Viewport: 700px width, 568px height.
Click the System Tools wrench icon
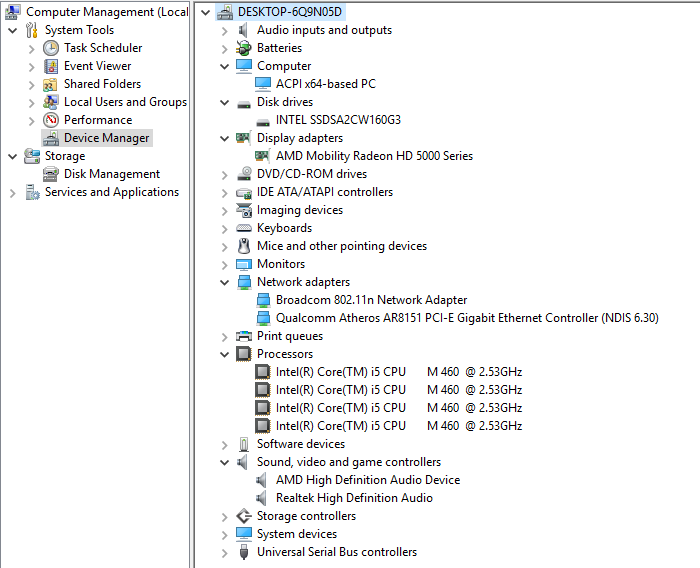pos(32,30)
